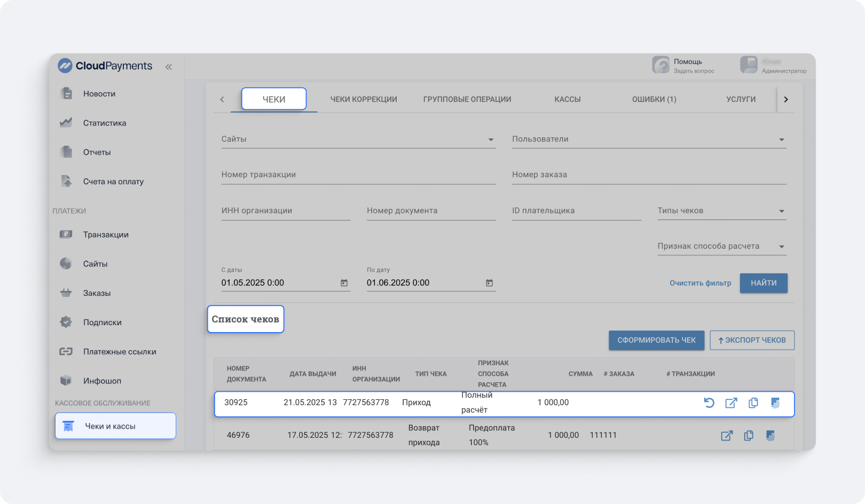Screen dimensions: 865x504
Task: Click the Номер транзакции input field
Action: (358, 175)
